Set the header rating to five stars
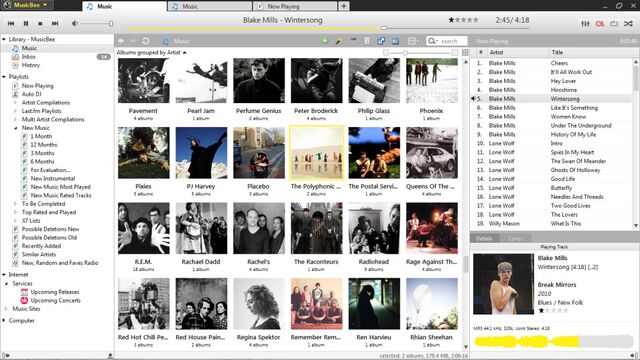This screenshot has height=360, width=640. coord(475,20)
